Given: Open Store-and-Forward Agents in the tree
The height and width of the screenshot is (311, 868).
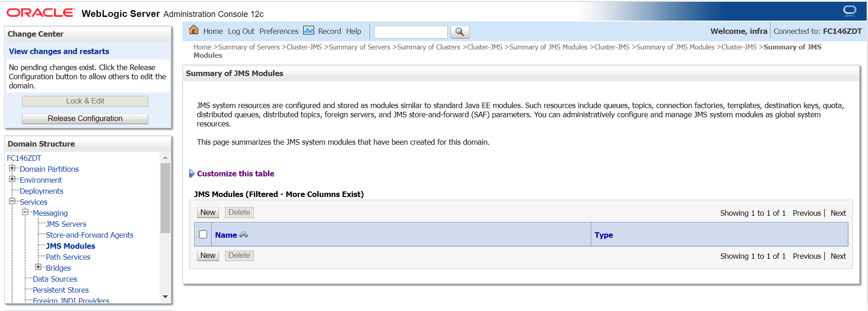Looking at the screenshot, I should (x=90, y=235).
